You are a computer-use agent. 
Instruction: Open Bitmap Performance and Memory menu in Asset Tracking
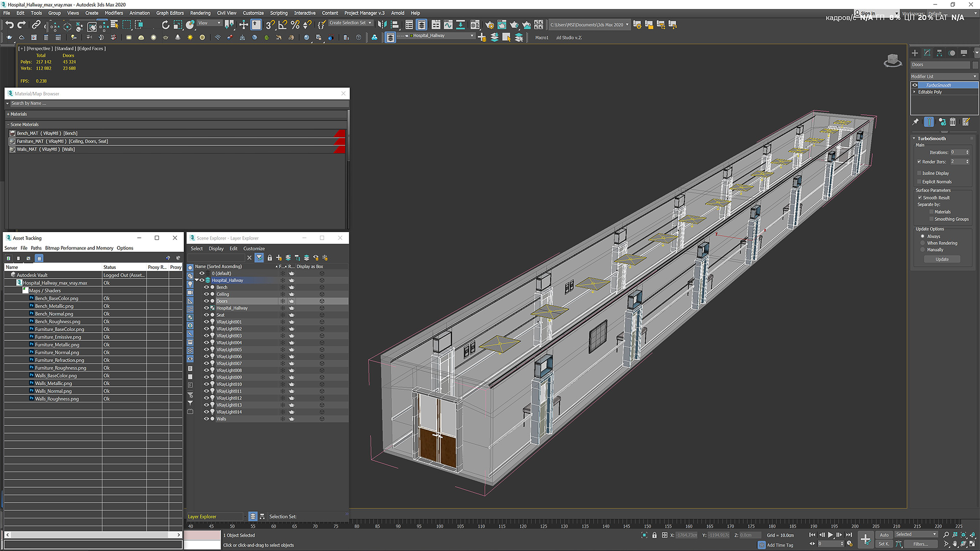click(79, 248)
